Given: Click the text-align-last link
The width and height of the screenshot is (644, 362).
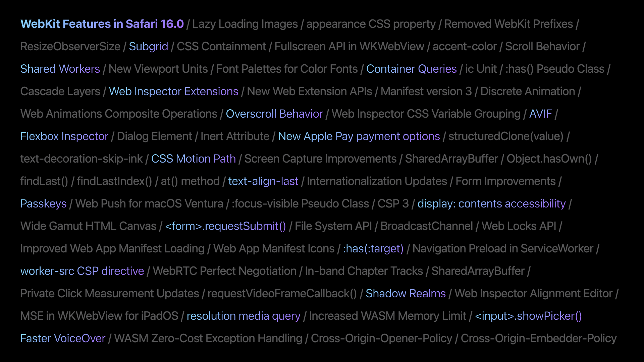Looking at the screenshot, I should [x=263, y=181].
